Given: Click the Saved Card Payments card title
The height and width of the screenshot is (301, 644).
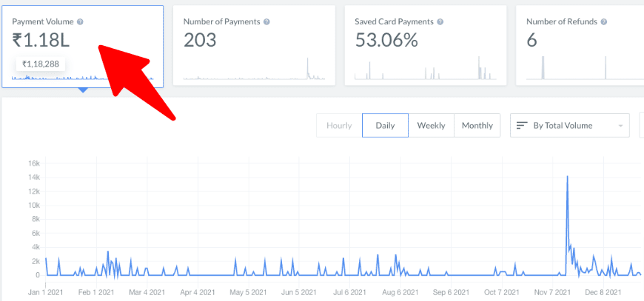Looking at the screenshot, I should pyautogui.click(x=395, y=21).
